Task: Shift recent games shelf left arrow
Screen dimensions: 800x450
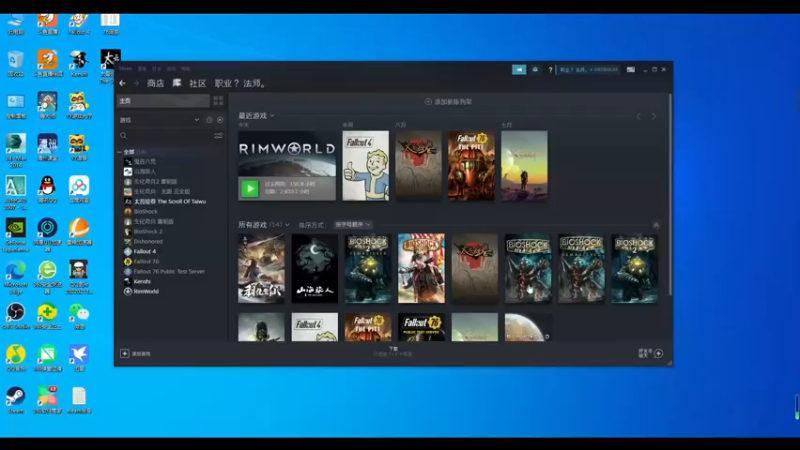Action: tap(638, 116)
